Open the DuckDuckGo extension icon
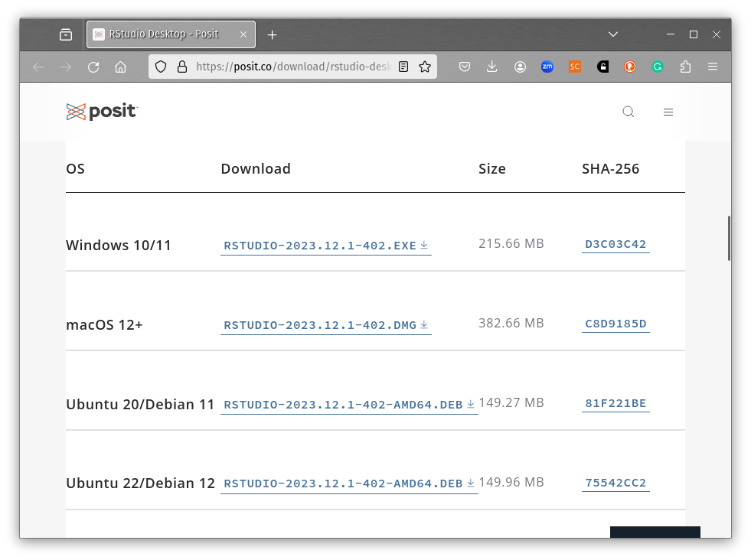Viewport: 751px width, 560px height. point(630,67)
